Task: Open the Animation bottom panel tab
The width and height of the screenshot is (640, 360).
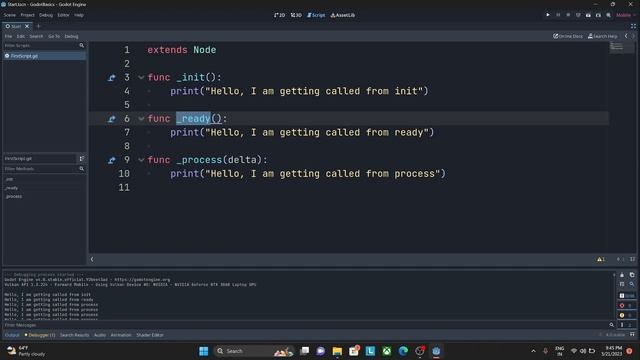Action: 121,335
